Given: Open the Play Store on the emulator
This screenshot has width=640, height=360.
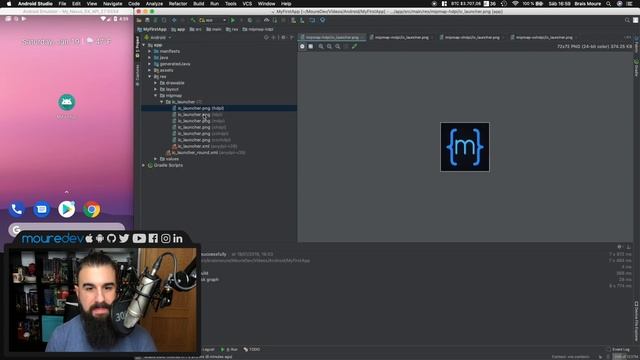Looking at the screenshot, I should [x=67, y=209].
